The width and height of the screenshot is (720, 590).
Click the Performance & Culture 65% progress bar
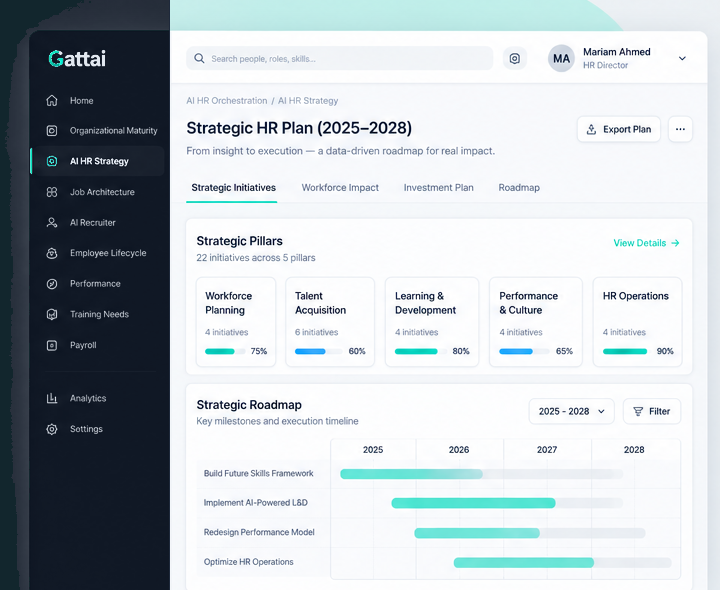(524, 351)
